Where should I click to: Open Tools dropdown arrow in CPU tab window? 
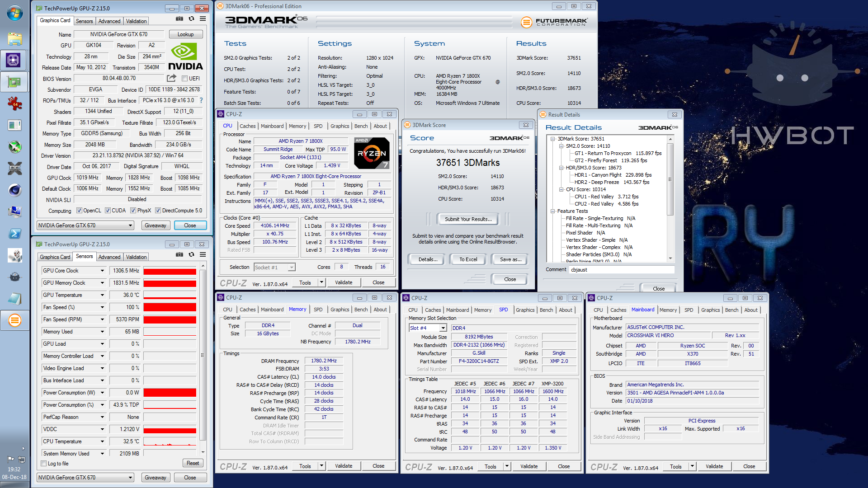(322, 282)
